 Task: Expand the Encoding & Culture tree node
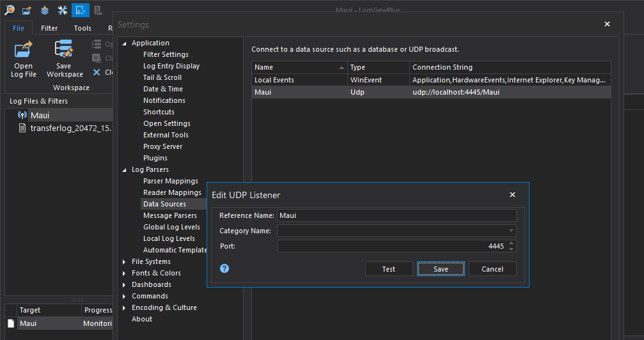(x=124, y=307)
